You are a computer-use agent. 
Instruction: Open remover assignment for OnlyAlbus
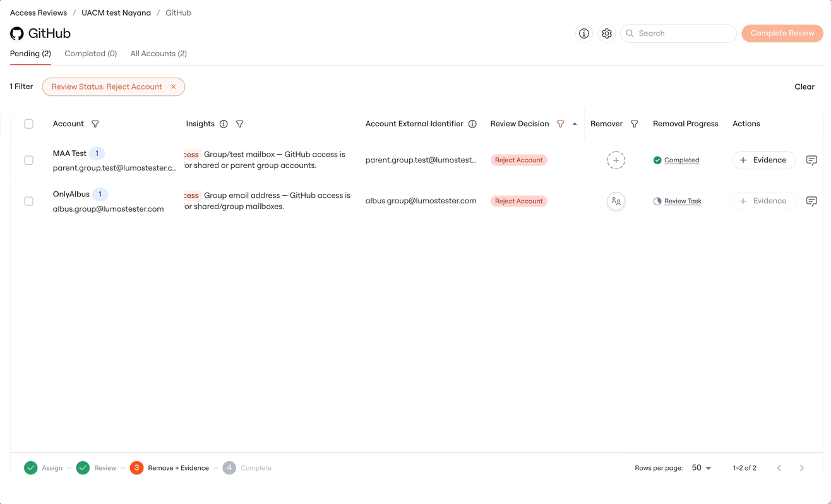pos(616,201)
